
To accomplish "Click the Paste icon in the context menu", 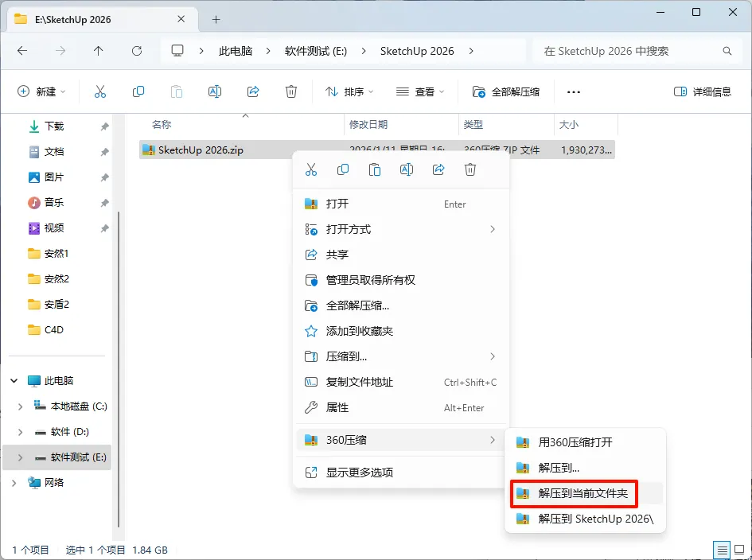I will [375, 169].
